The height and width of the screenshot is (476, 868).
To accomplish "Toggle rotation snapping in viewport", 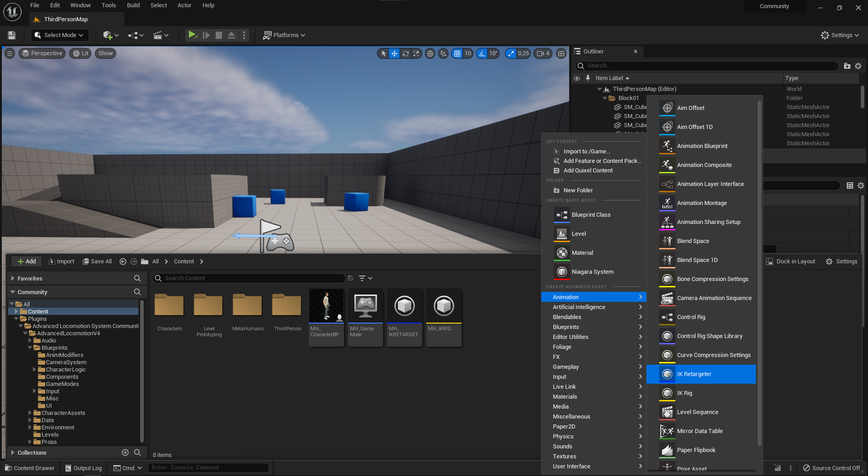I will click(x=482, y=53).
